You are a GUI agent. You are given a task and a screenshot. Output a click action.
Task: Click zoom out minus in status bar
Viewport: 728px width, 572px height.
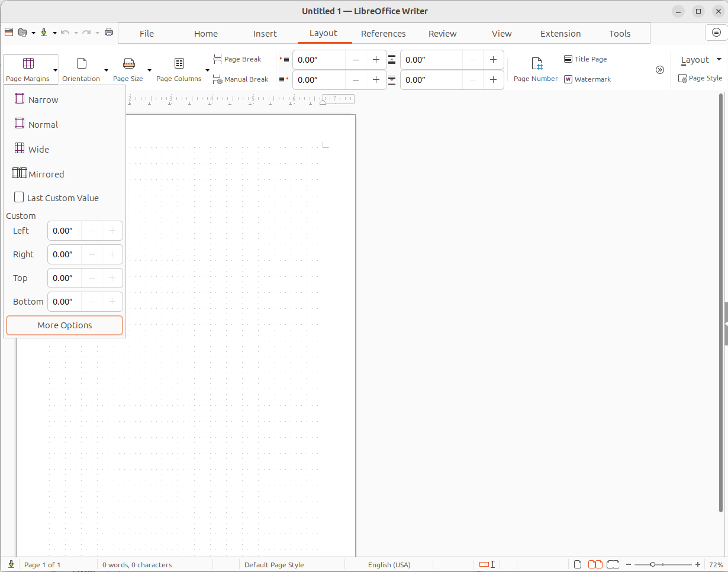(629, 564)
